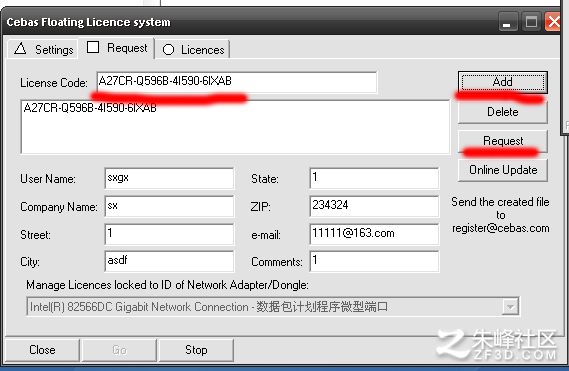The height and width of the screenshot is (371, 569).
Task: Select the Request tab
Action: pos(117,48)
